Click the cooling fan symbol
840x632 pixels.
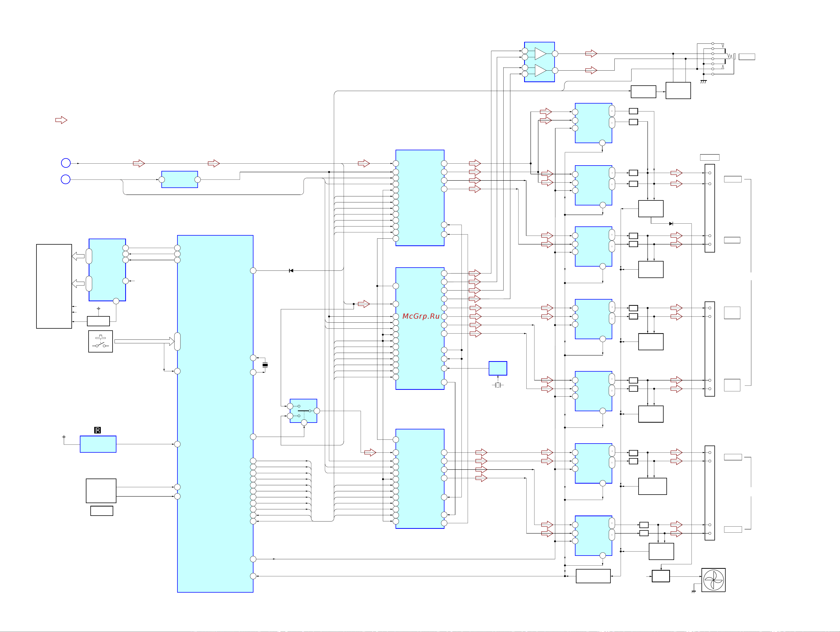[713, 580]
